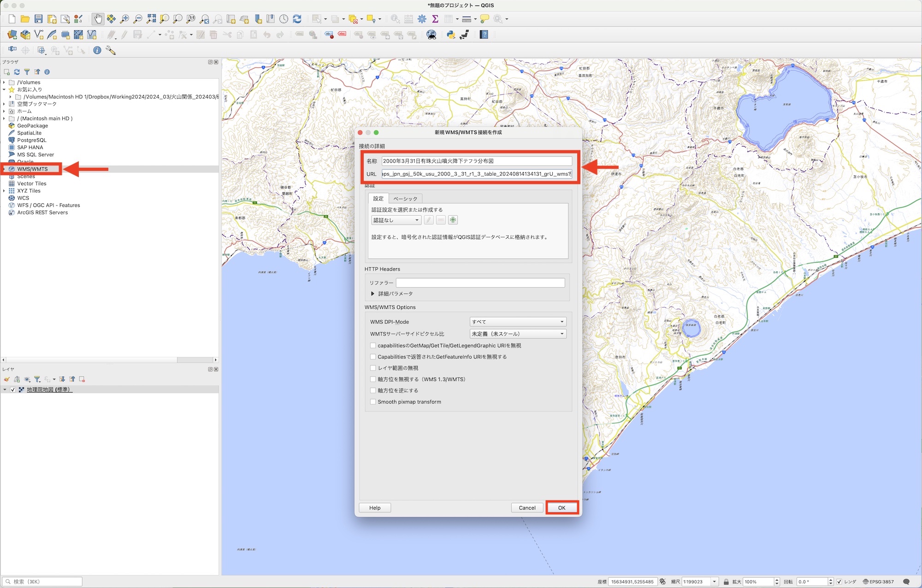Click the リファラー referer input field
Screen dimensions: 922x588
(x=480, y=282)
